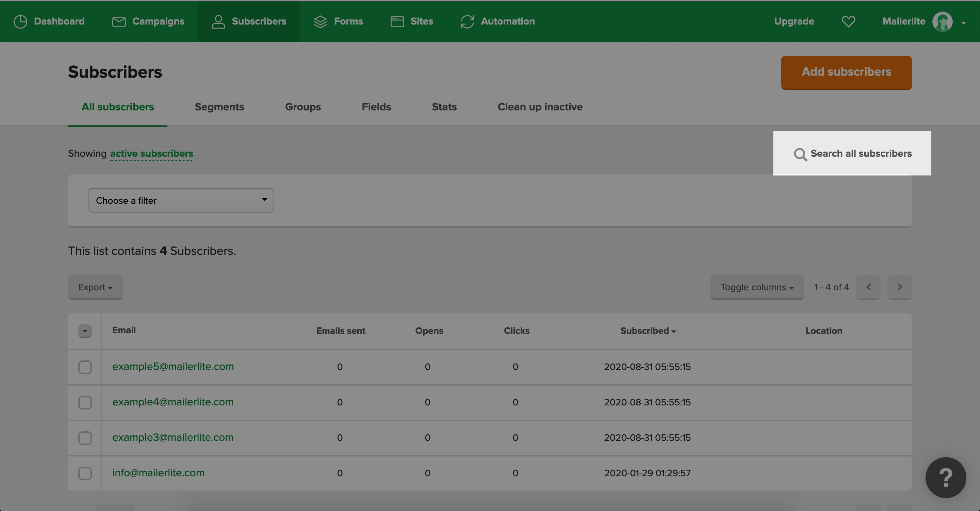Select the example3@mailerlite.com row checkbox
The width and height of the screenshot is (980, 511).
click(x=85, y=438)
